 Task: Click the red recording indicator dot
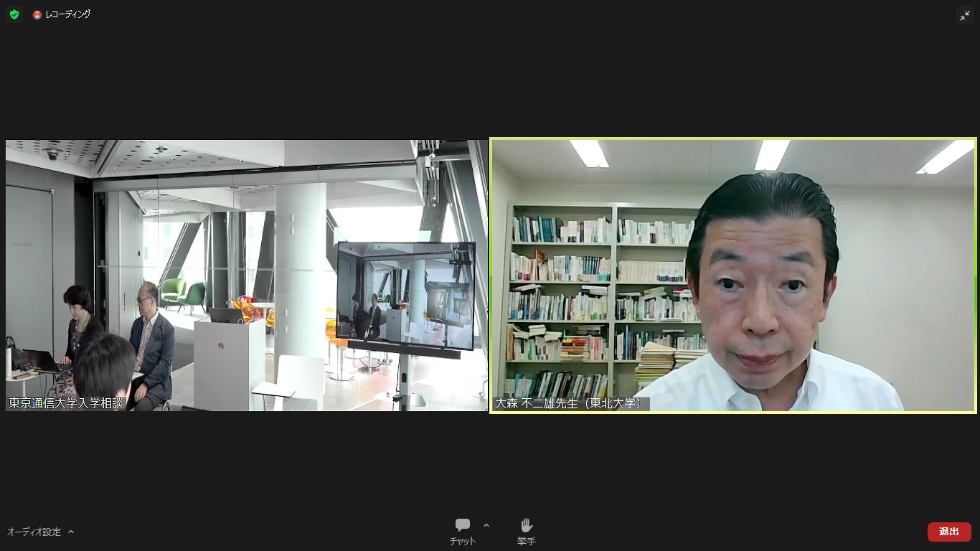[x=37, y=14]
